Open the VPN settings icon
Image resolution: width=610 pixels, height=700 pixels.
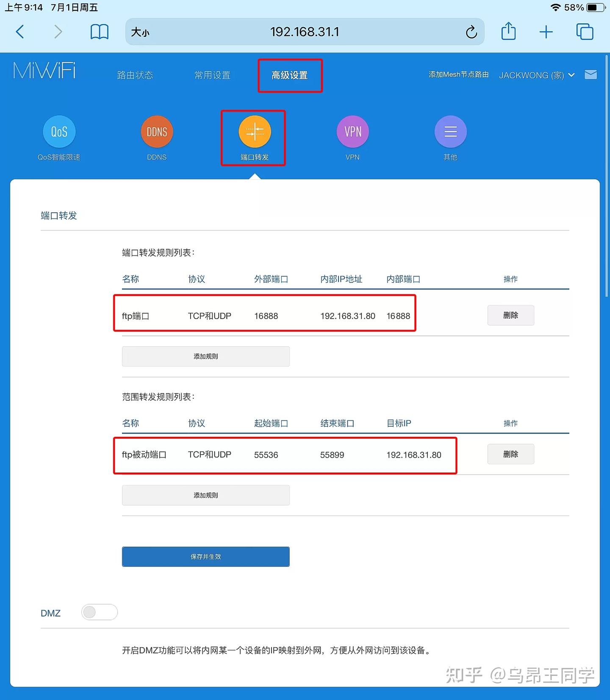(x=352, y=132)
